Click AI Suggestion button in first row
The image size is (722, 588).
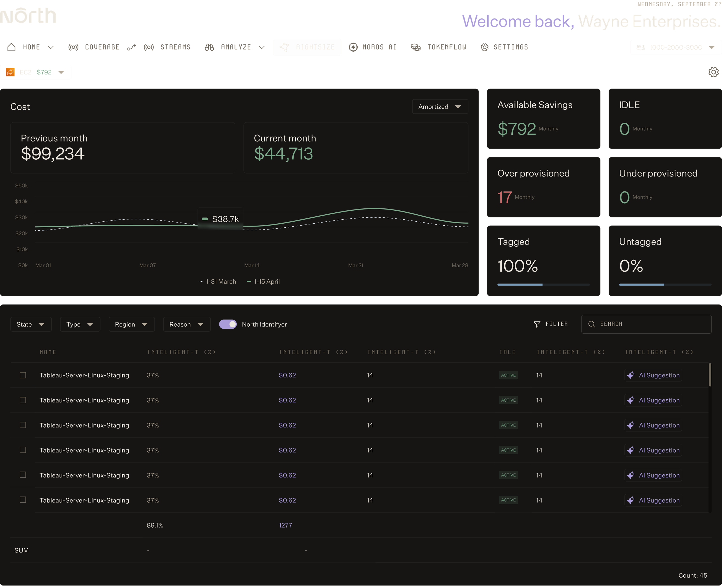tap(653, 375)
